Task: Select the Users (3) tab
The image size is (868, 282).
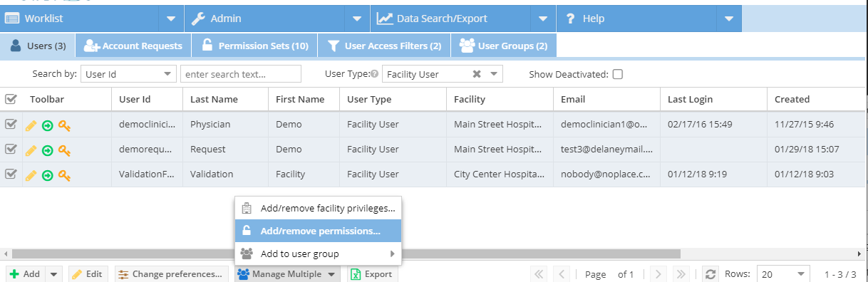Action: point(38,46)
